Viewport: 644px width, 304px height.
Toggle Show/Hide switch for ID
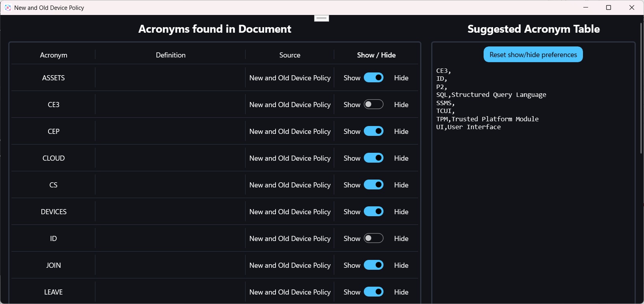pyautogui.click(x=374, y=238)
